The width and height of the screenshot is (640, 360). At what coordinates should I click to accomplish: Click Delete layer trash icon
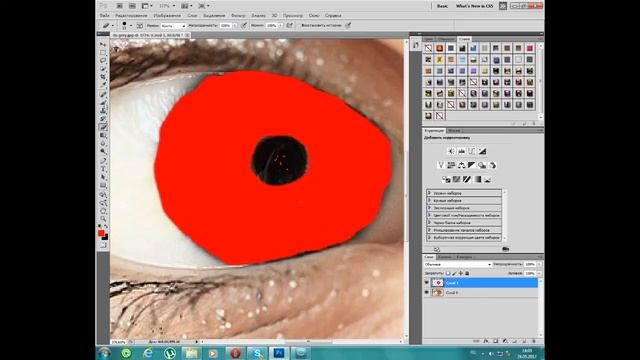coord(534,341)
